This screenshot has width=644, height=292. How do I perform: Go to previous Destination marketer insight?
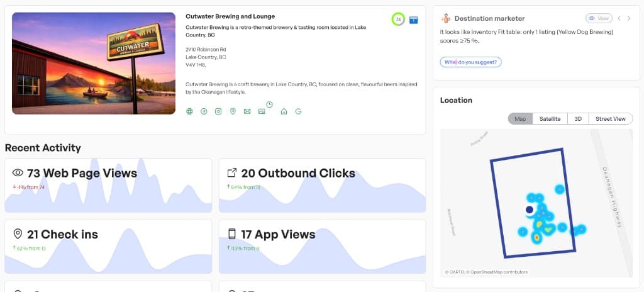(619, 18)
